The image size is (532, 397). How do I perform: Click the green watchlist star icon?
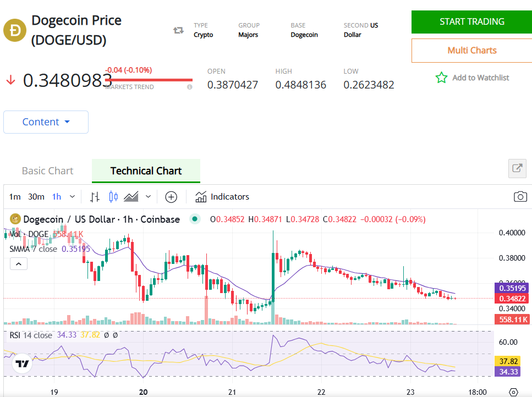tap(441, 78)
